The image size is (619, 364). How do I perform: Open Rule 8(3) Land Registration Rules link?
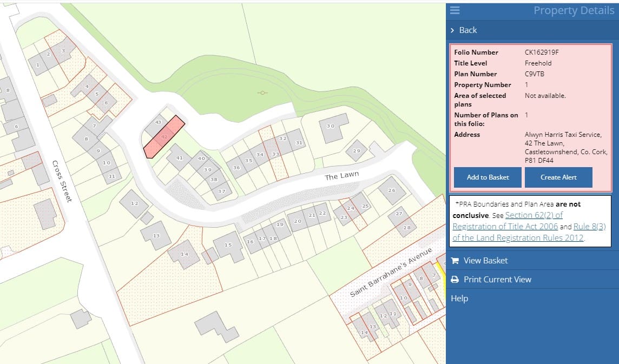[x=529, y=232]
